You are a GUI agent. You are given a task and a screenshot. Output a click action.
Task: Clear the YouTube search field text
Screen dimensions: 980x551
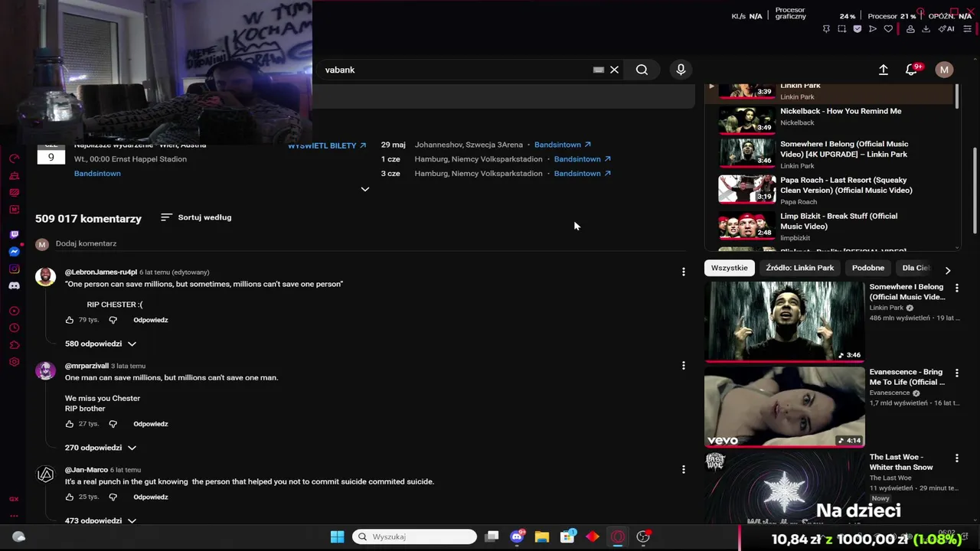tap(614, 70)
